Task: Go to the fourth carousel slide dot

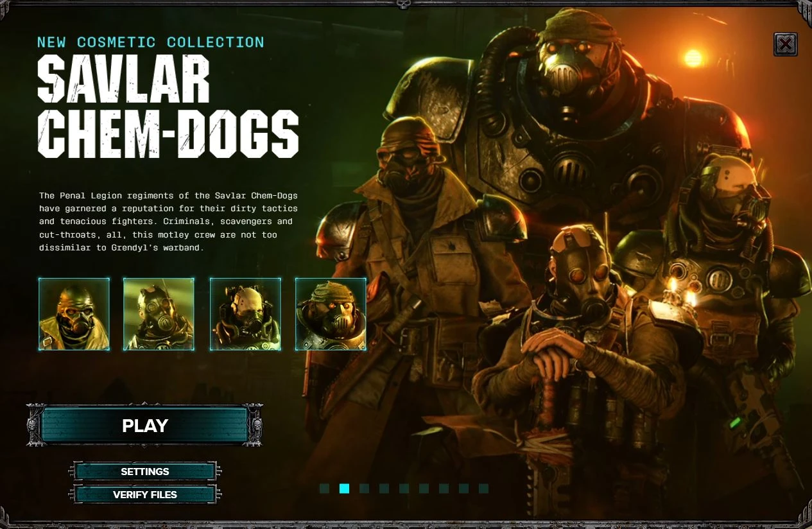Action: tap(384, 489)
